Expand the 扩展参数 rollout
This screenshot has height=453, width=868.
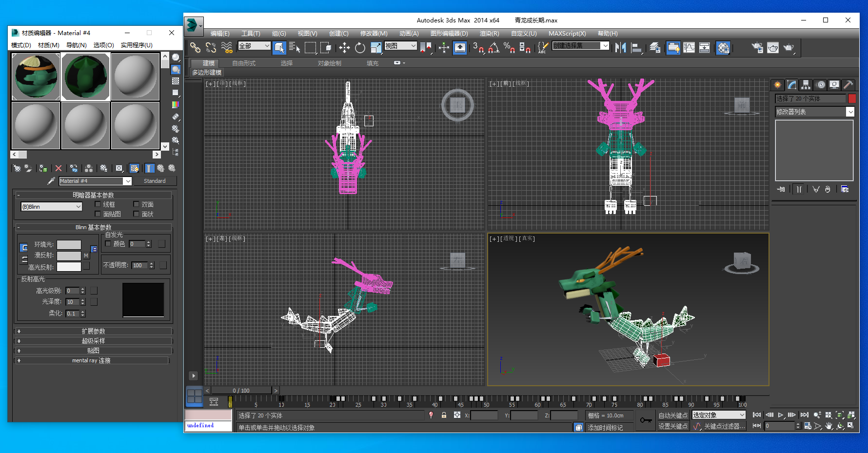(93, 331)
